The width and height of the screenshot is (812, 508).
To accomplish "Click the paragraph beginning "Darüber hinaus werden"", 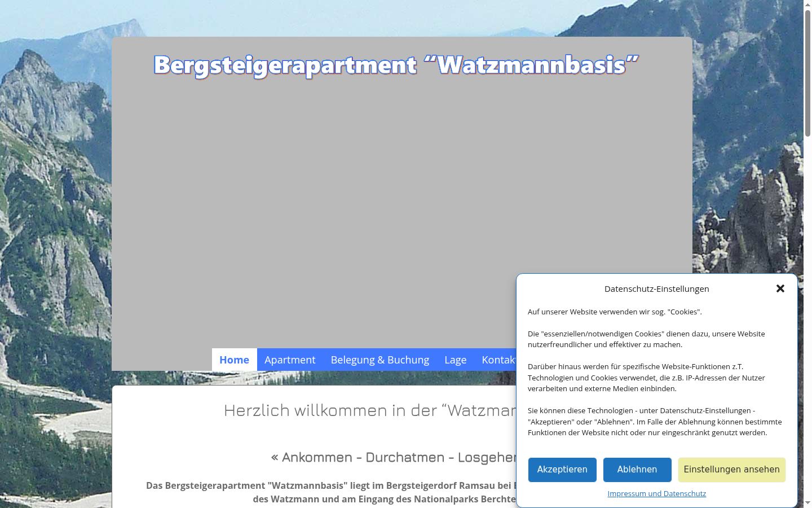I will (646, 378).
